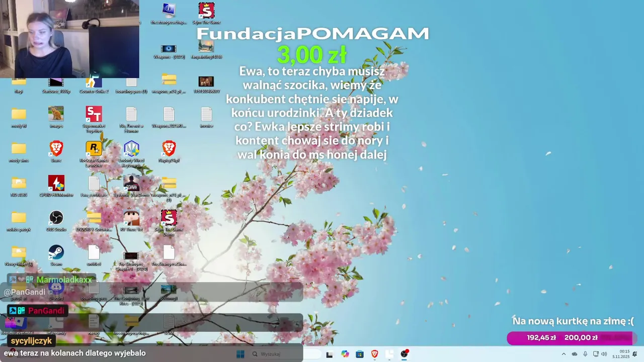Launch the Brave browser desktop shortcut
644x362 pixels.
(56, 151)
